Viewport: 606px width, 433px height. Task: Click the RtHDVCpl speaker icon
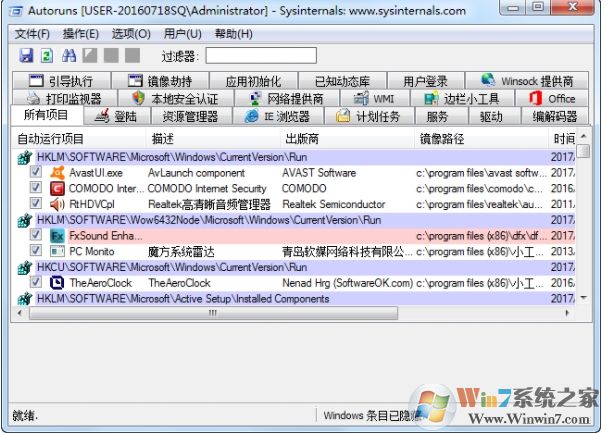[x=57, y=204]
